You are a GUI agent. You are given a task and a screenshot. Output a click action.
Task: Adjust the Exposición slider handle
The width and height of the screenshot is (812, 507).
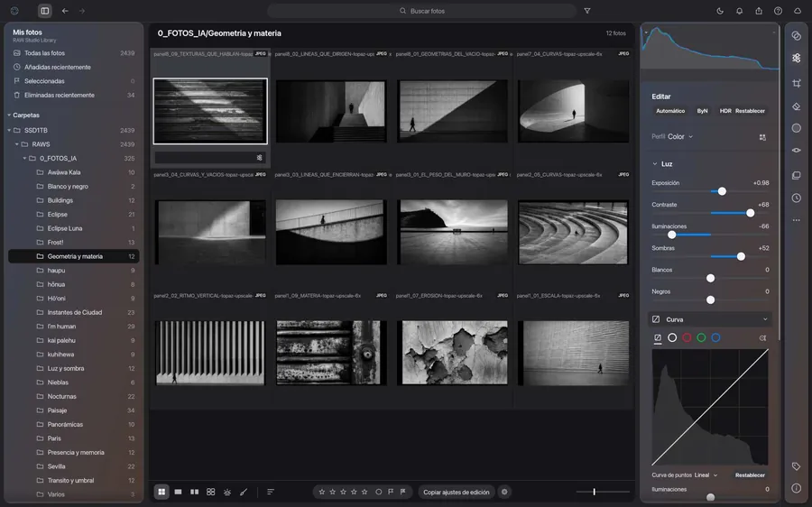722,191
